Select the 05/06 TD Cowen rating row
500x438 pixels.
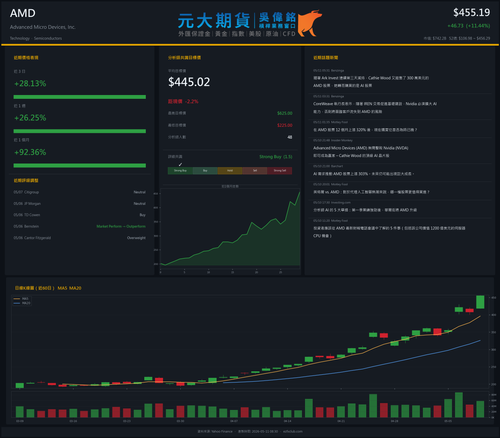[x=80, y=215]
